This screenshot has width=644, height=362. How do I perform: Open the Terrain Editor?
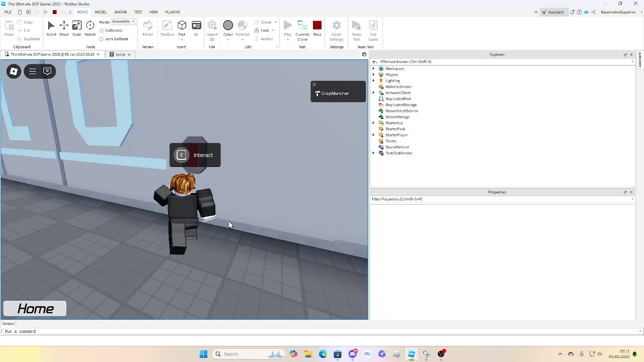click(147, 29)
